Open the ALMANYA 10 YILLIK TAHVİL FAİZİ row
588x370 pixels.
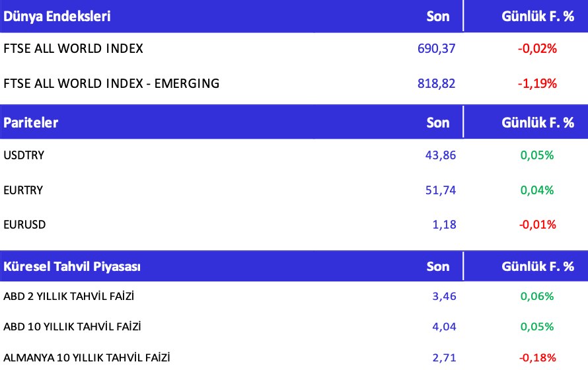[87, 357]
